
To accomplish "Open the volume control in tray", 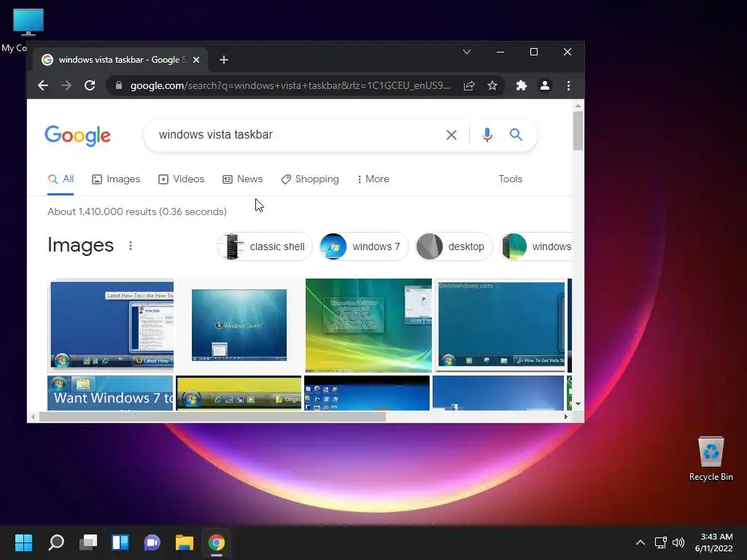I will click(678, 542).
